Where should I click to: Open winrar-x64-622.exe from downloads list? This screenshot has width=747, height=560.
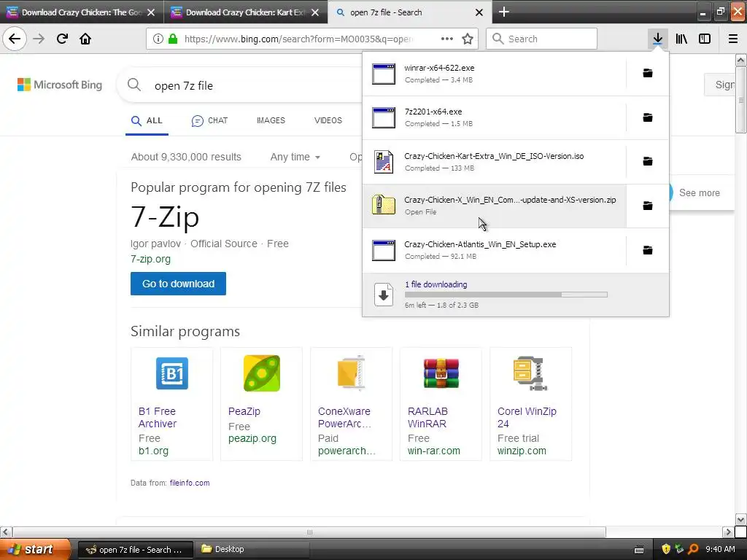[x=494, y=74]
